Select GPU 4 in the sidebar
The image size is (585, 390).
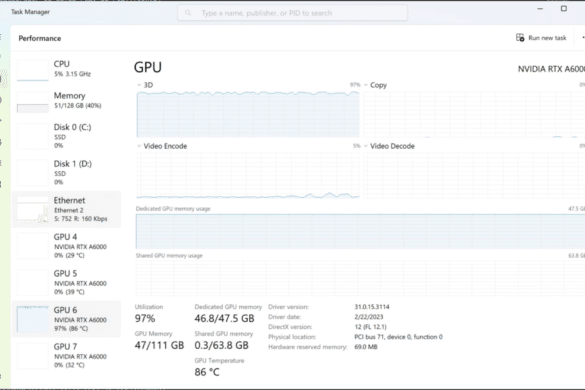[x=66, y=246]
